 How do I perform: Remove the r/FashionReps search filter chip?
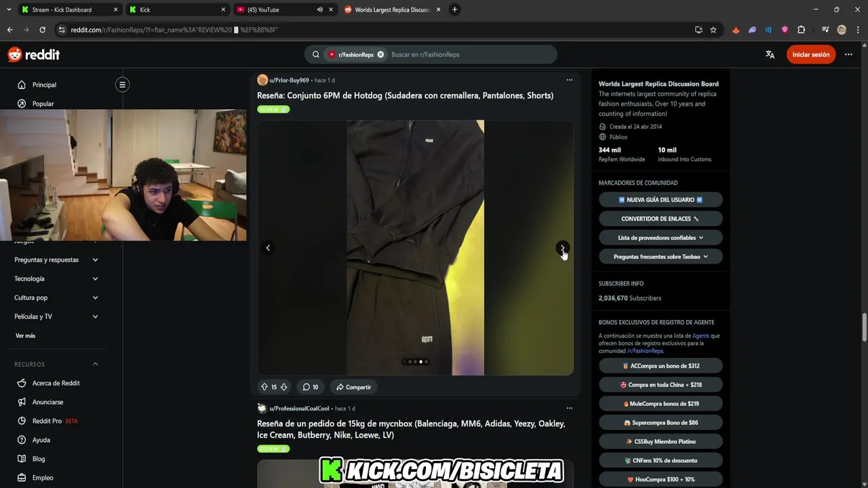tap(380, 54)
